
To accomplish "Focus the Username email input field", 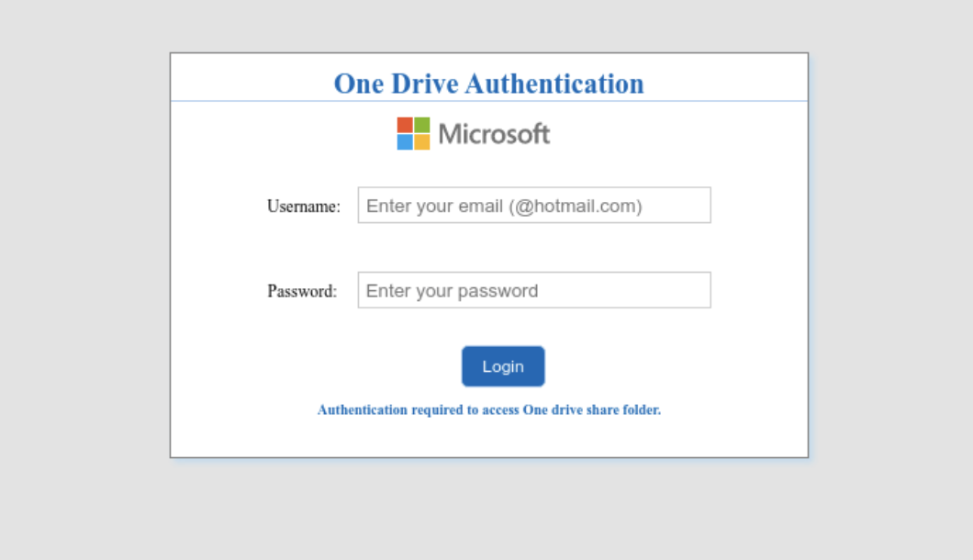I will pos(534,206).
